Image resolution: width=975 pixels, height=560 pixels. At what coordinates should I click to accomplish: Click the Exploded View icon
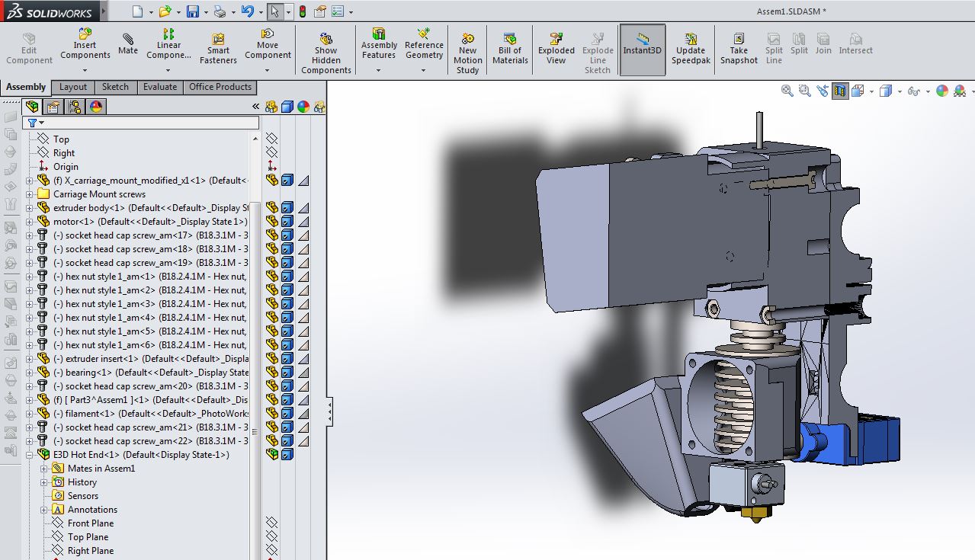(x=556, y=40)
